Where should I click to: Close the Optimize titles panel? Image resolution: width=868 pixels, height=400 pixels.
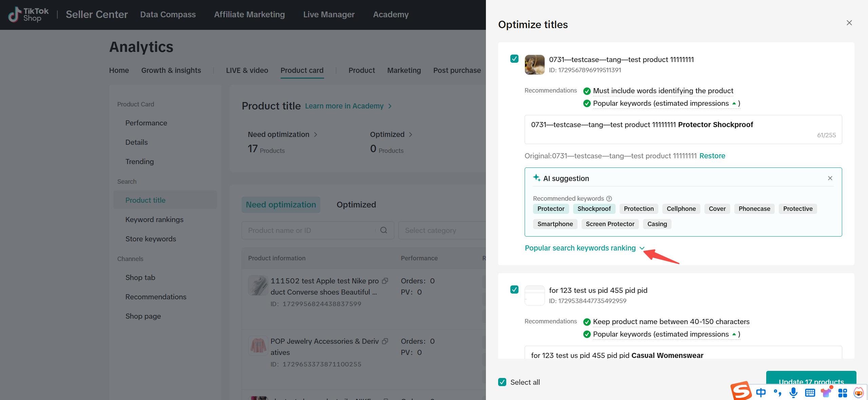tap(849, 23)
